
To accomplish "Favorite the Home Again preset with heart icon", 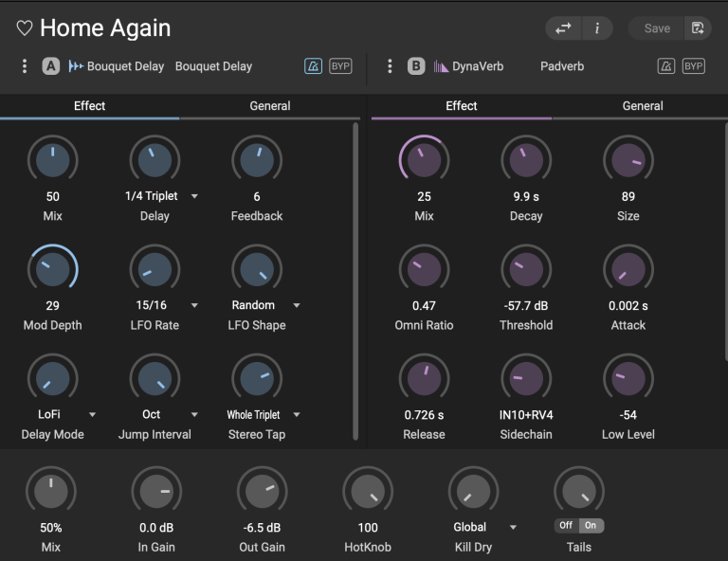I will click(x=24, y=28).
